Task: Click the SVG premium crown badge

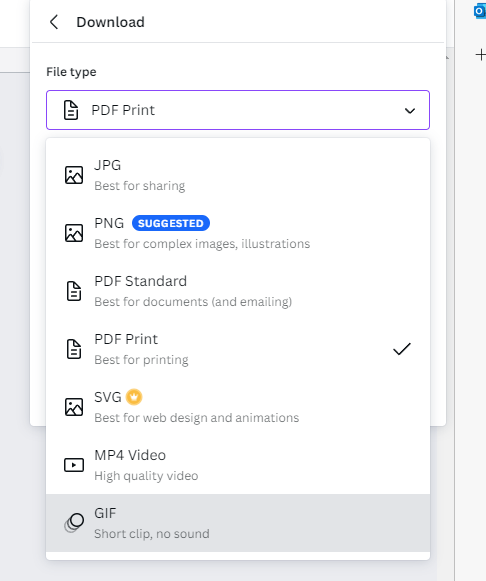Action: (x=134, y=397)
